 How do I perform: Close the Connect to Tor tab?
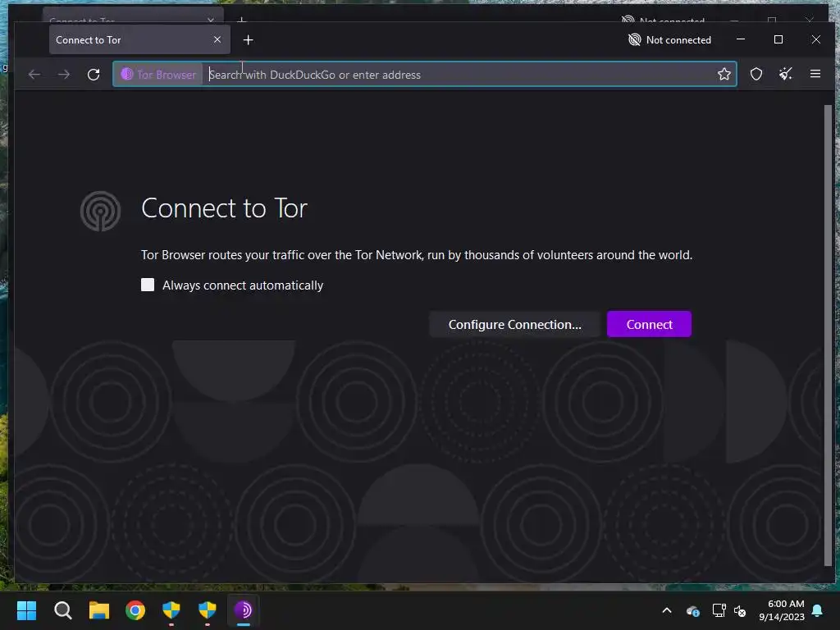click(x=217, y=39)
